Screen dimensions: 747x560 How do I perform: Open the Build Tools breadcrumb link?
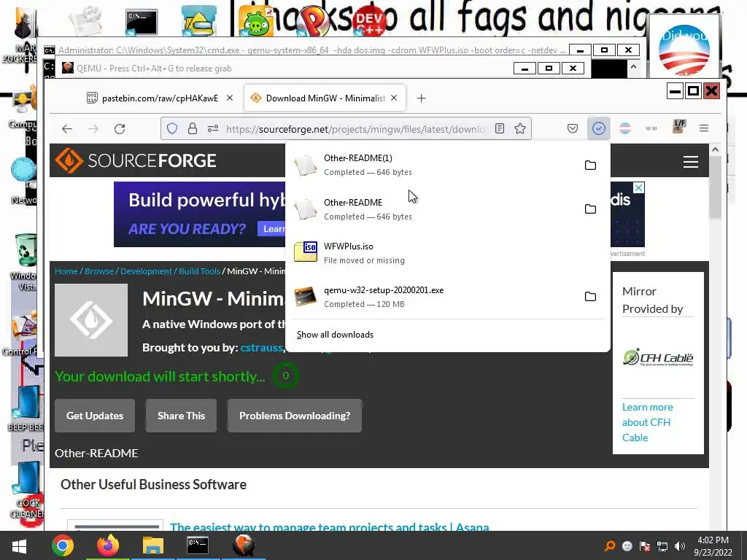click(x=199, y=271)
